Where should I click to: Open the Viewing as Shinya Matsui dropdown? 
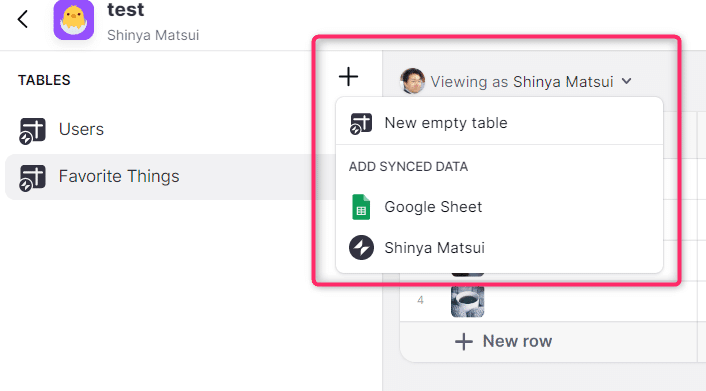(516, 82)
